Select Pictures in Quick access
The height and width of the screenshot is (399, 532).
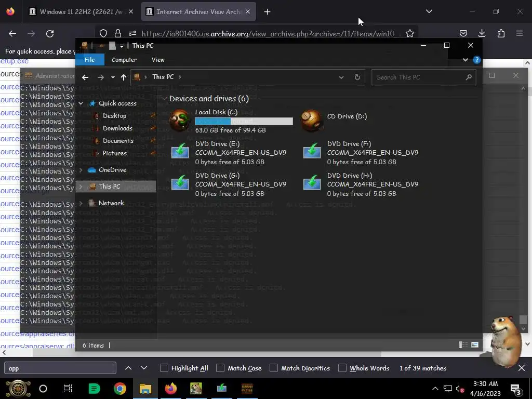click(x=115, y=153)
